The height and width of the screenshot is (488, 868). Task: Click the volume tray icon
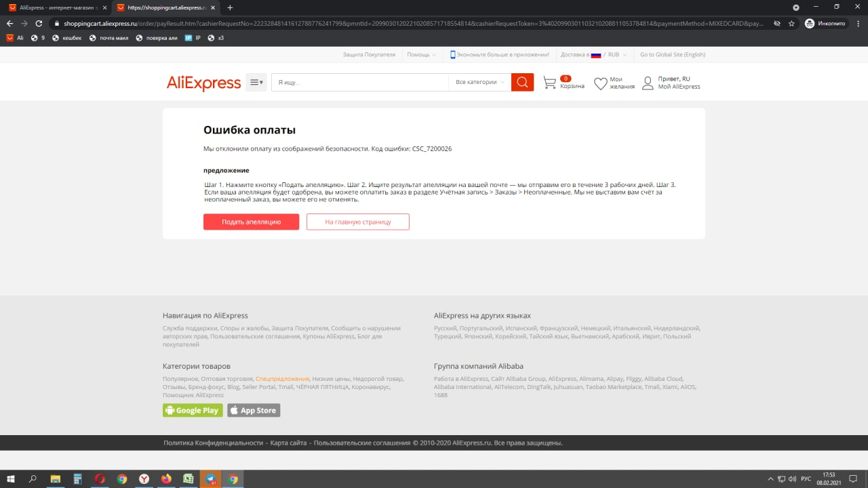793,479
